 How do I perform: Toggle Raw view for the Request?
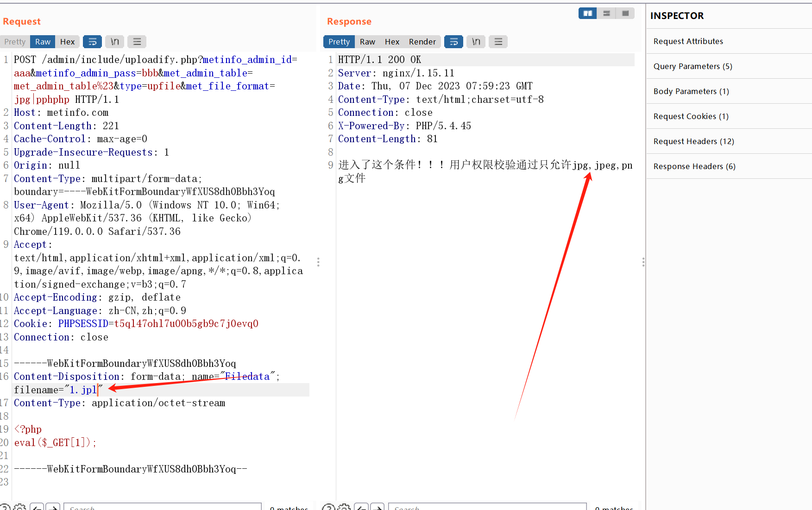[42, 41]
